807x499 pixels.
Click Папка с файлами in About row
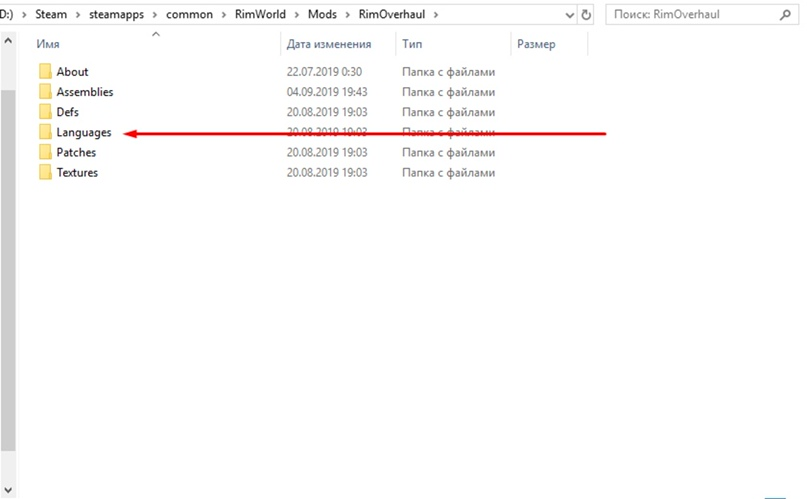pyautogui.click(x=448, y=72)
